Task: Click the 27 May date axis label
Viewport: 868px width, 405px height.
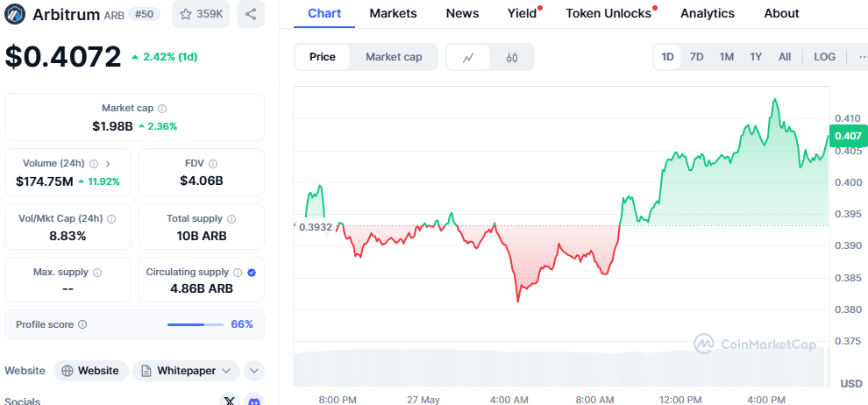Action: (x=423, y=400)
